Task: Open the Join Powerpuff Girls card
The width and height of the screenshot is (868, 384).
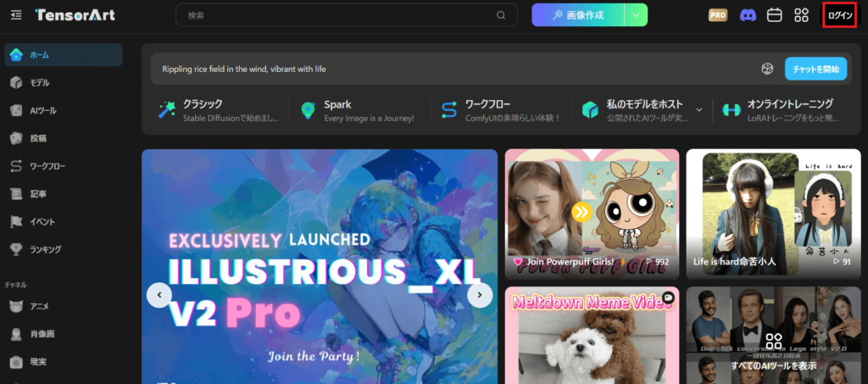Action: pyautogui.click(x=592, y=214)
